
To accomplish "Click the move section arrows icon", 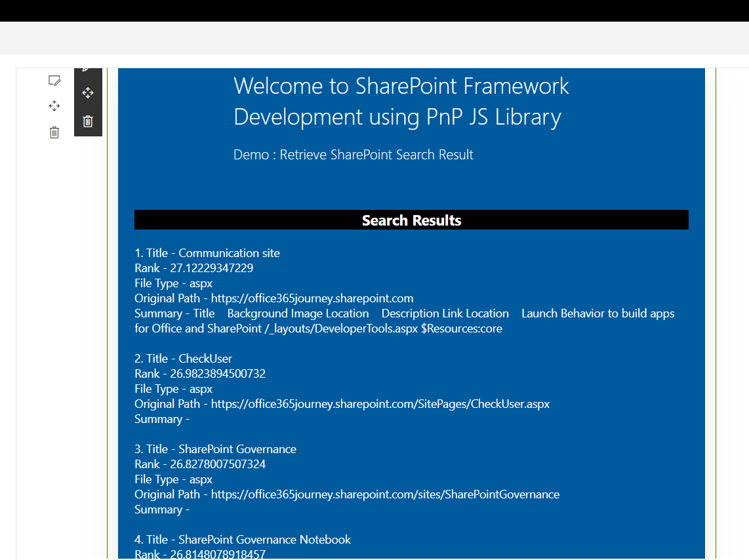I will (x=54, y=106).
